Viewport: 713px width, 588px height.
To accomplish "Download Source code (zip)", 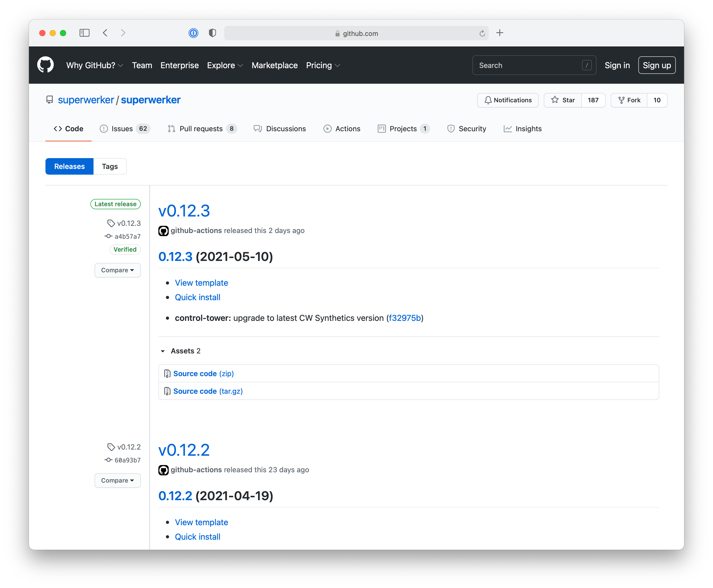I will coord(204,373).
